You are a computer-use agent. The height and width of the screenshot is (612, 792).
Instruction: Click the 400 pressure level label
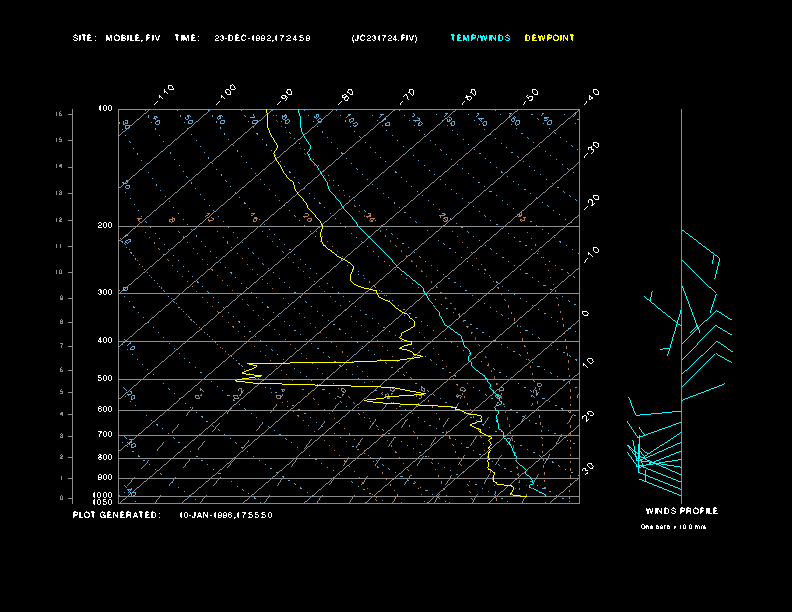tap(105, 340)
